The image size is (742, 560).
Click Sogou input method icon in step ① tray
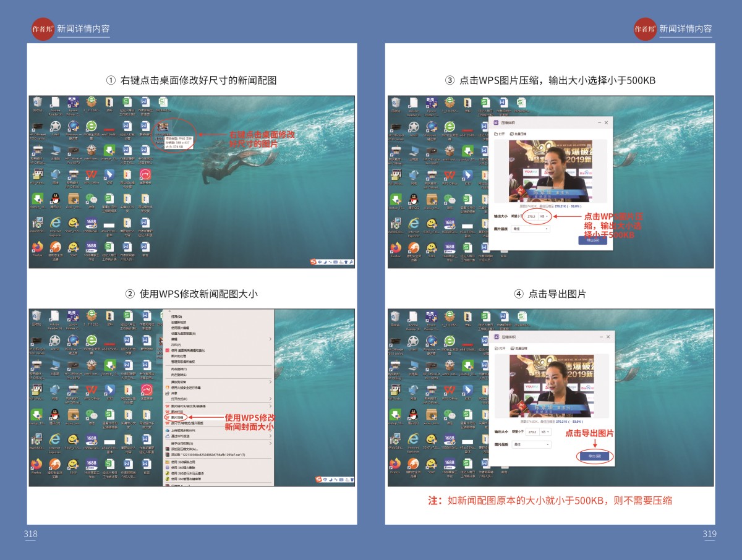click(314, 262)
